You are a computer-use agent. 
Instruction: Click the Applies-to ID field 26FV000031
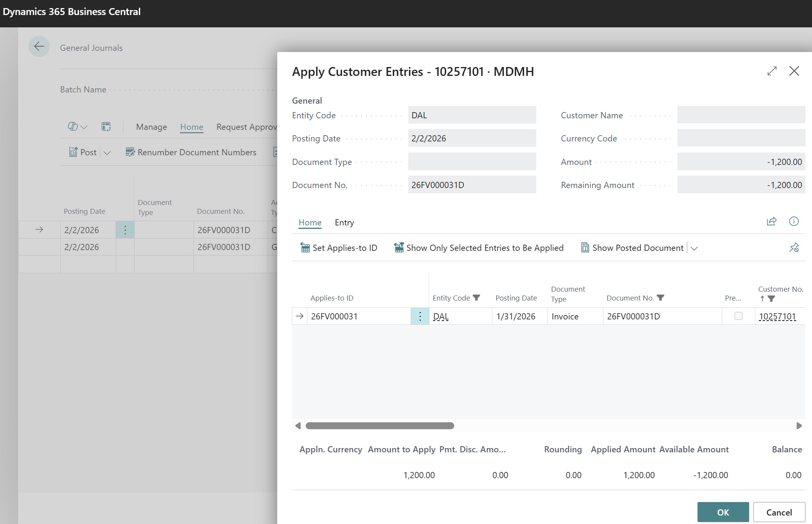pyautogui.click(x=359, y=316)
